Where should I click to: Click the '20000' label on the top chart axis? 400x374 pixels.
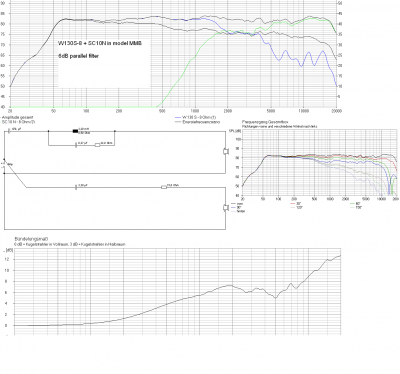click(x=336, y=111)
